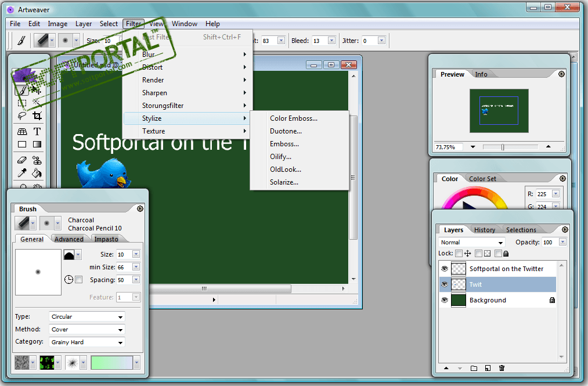This screenshot has width=588, height=386.
Task: Open the Preview panel options menu
Action: [x=561, y=74]
